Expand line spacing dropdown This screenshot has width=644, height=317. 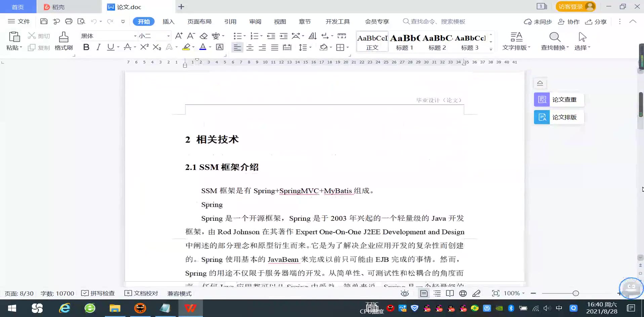(310, 48)
